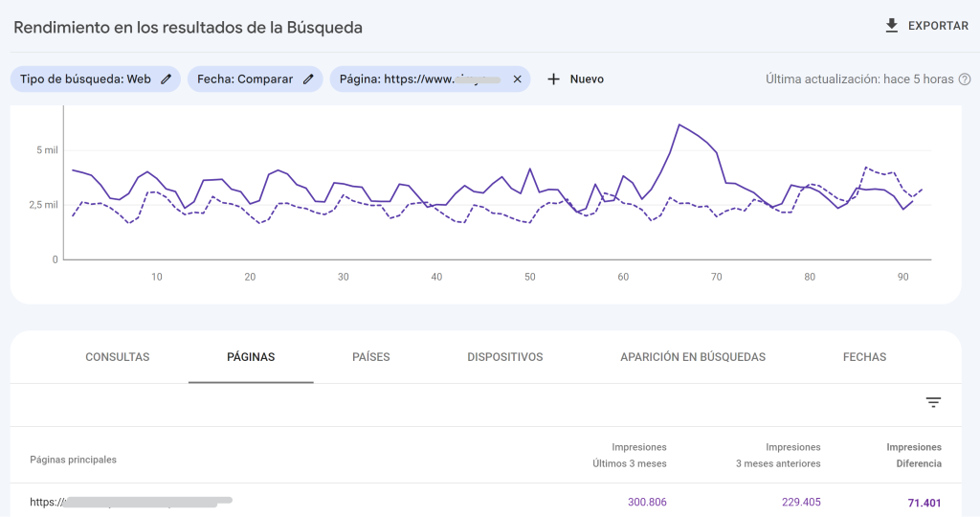Open the Página URL filter chip

tap(420, 79)
